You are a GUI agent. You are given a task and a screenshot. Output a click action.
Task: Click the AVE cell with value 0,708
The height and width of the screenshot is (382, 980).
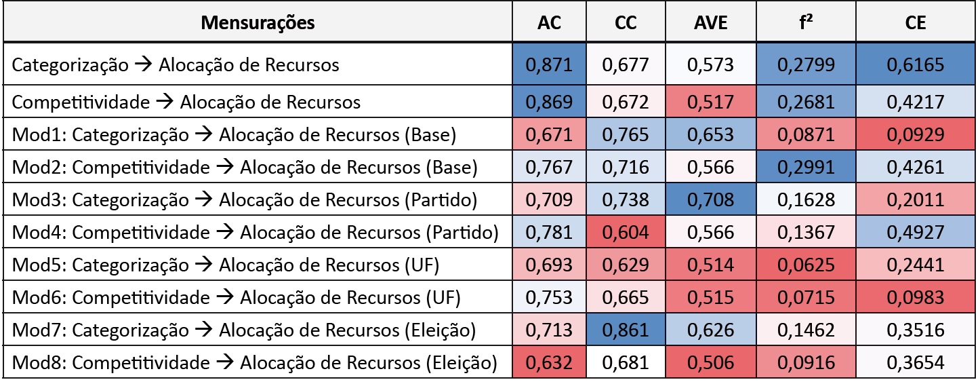[710, 200]
